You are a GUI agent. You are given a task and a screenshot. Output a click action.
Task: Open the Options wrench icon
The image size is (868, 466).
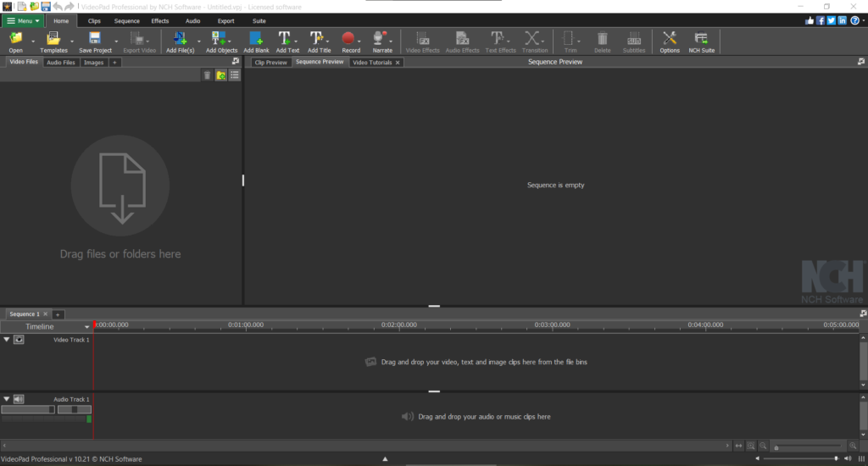point(670,39)
